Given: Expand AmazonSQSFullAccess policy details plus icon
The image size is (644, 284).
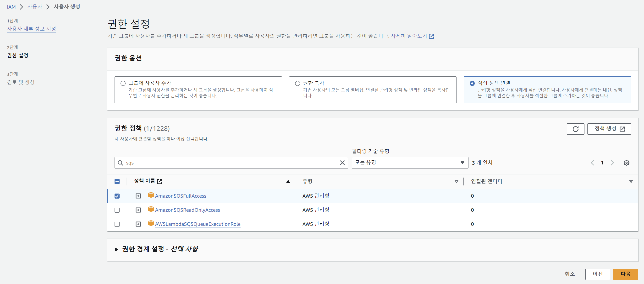Looking at the screenshot, I should tap(138, 196).
